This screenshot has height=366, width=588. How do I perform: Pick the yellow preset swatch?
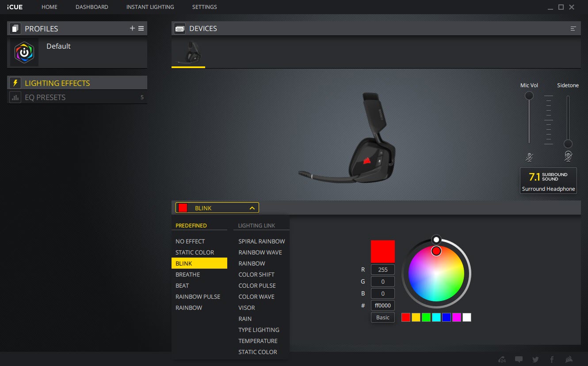coord(416,317)
